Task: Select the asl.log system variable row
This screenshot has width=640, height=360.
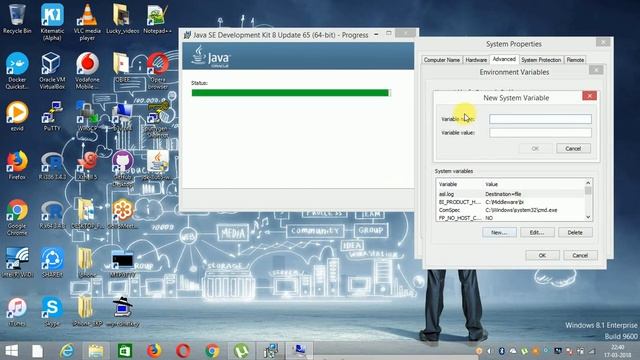Action: click(x=511, y=194)
